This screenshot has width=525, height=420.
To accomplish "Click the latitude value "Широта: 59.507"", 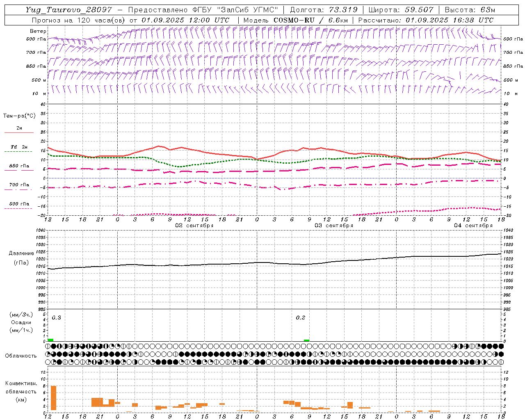I will click(x=401, y=10).
